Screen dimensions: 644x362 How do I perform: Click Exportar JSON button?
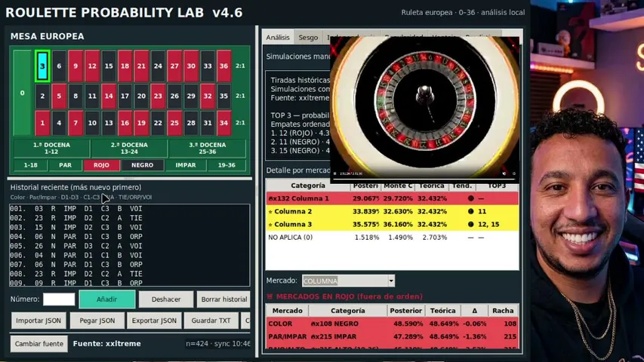[154, 321]
